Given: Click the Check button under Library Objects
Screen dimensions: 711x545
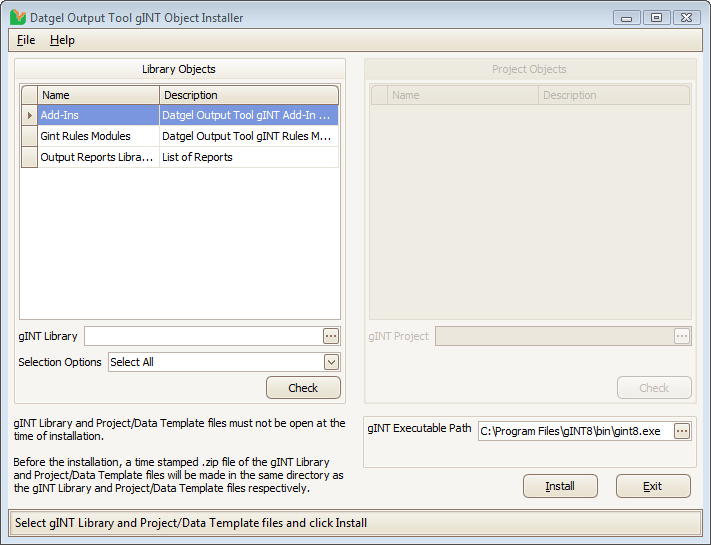Looking at the screenshot, I should [303, 388].
